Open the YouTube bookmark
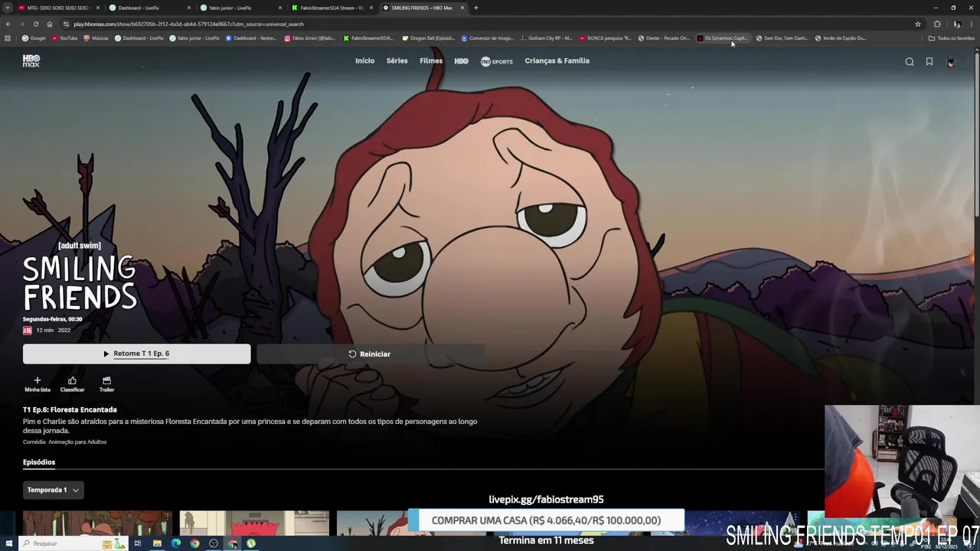Viewport: 980px width, 551px height. coord(65,38)
